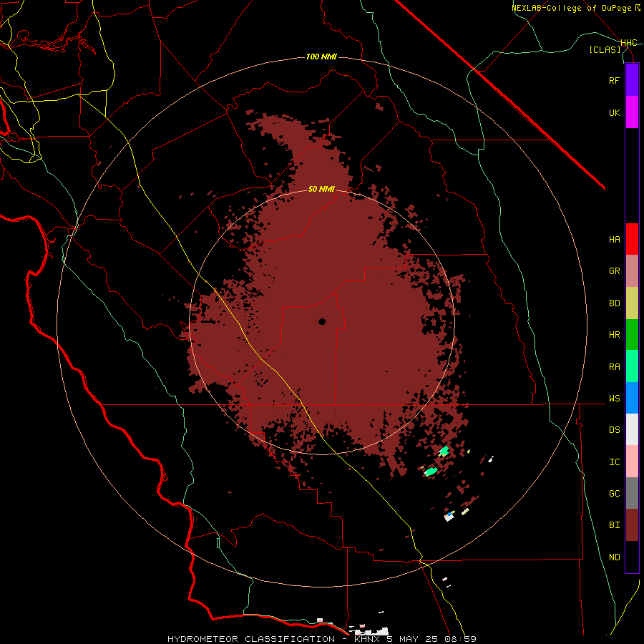The width and height of the screenshot is (644, 644).
Task: Click the UK magenta legend swatch
Action: click(632, 112)
